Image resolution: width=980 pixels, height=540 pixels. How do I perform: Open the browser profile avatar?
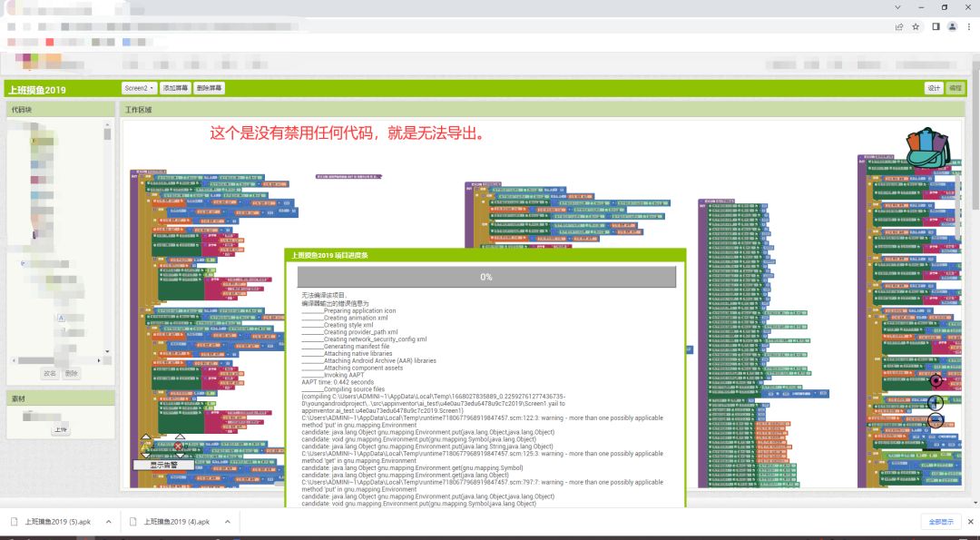coord(953,27)
